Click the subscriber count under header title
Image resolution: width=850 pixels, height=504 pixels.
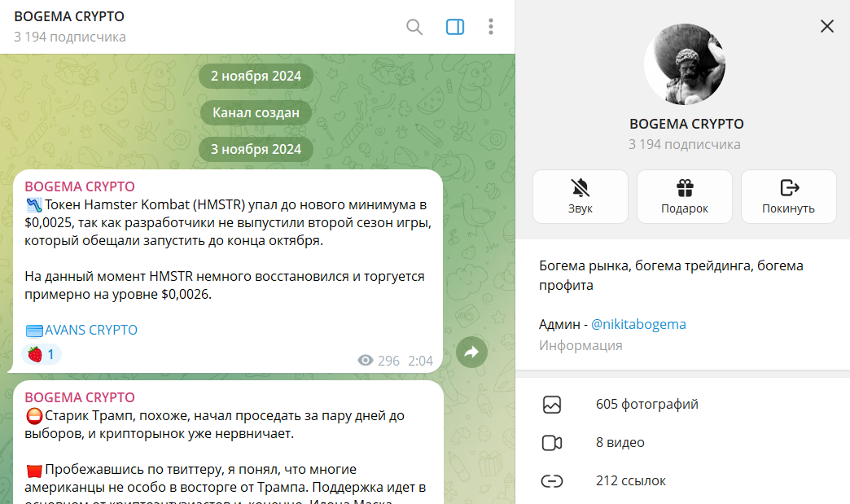point(70,37)
